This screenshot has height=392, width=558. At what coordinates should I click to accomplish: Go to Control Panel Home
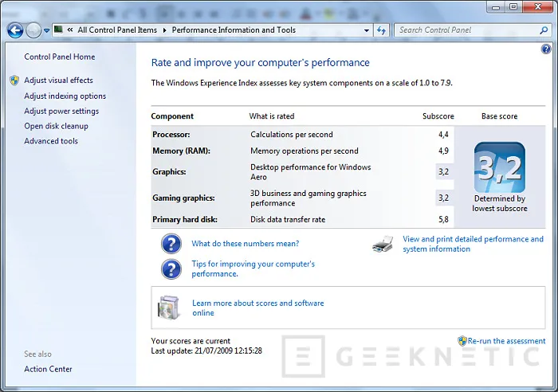(60, 57)
